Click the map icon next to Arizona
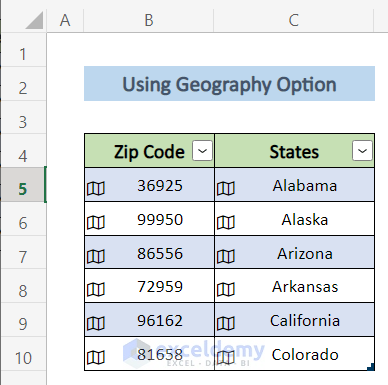This screenshot has width=388, height=385. click(226, 256)
